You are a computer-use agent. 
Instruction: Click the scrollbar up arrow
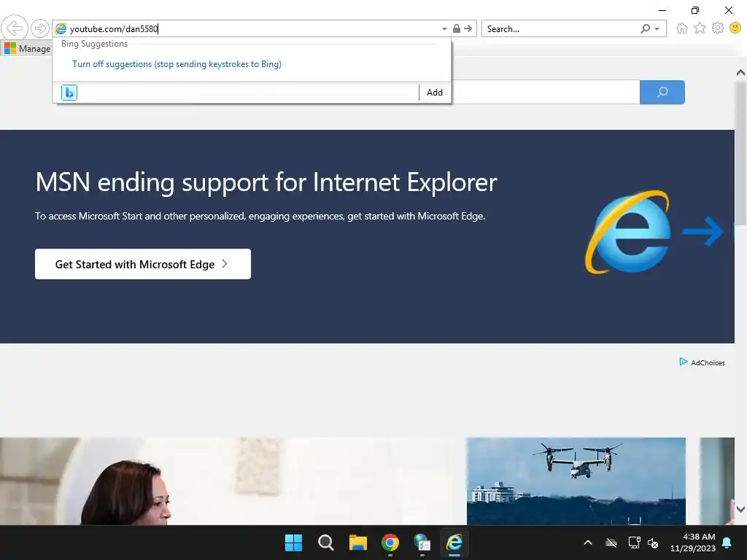click(x=740, y=73)
